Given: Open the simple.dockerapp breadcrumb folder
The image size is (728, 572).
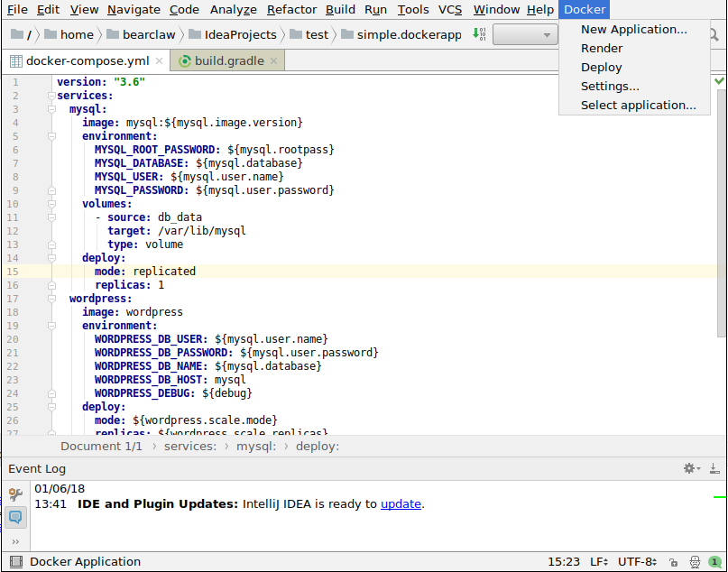Looking at the screenshot, I should pos(401,35).
